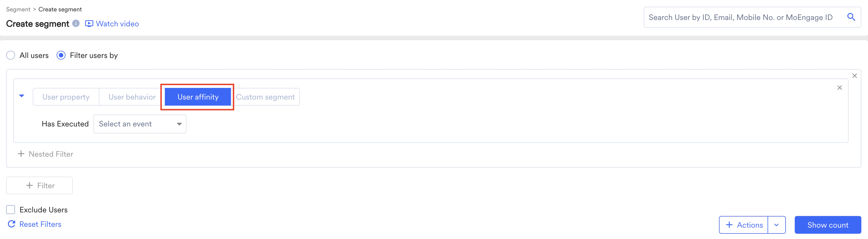The height and width of the screenshot is (239, 868).
Task: Click the search magnifier icon
Action: point(851,17)
